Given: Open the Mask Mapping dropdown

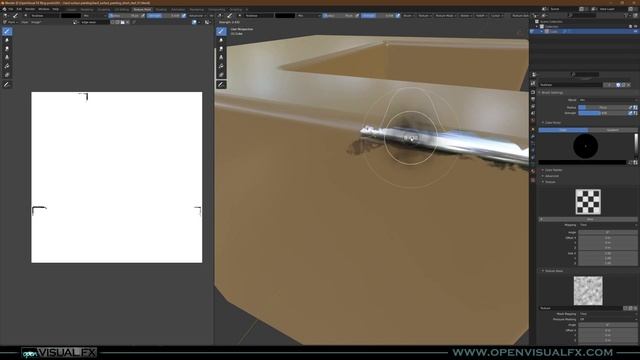Looking at the screenshot, I should (x=608, y=314).
